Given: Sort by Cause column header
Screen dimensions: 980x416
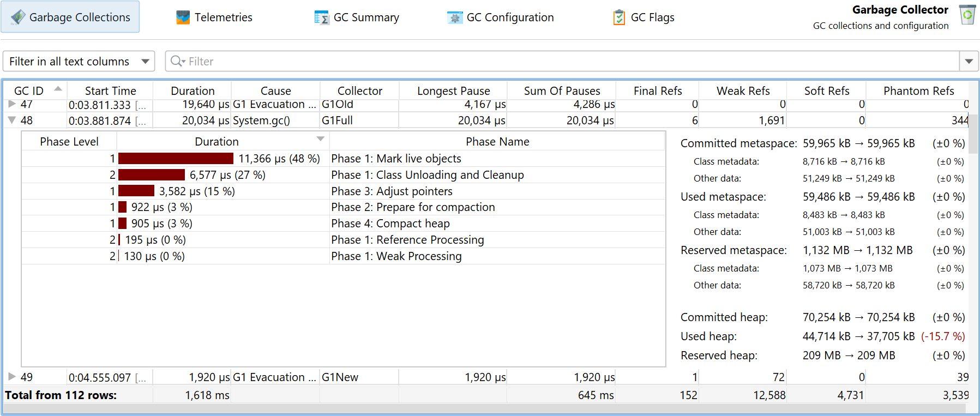Looking at the screenshot, I should 276,91.
